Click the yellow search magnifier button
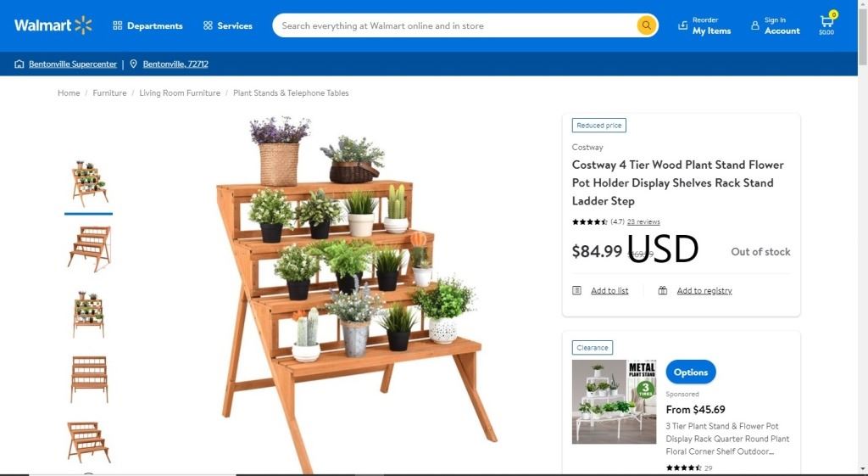868x476 pixels. point(646,25)
